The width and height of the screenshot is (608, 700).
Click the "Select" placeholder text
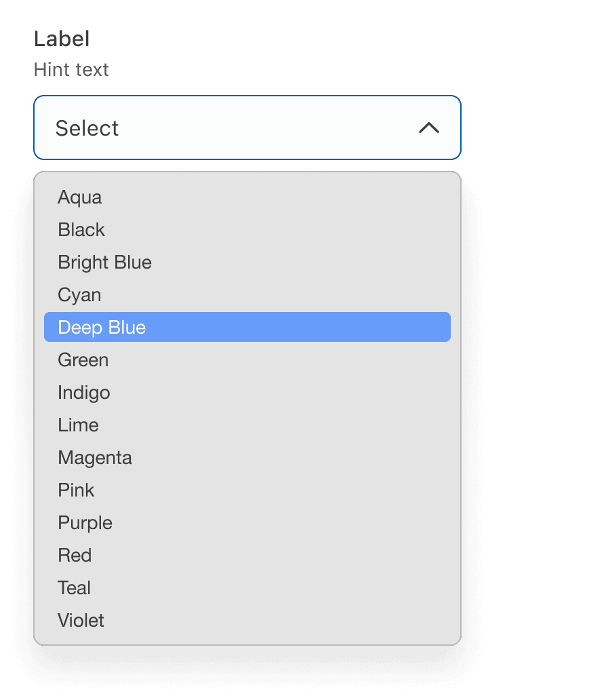tap(87, 128)
